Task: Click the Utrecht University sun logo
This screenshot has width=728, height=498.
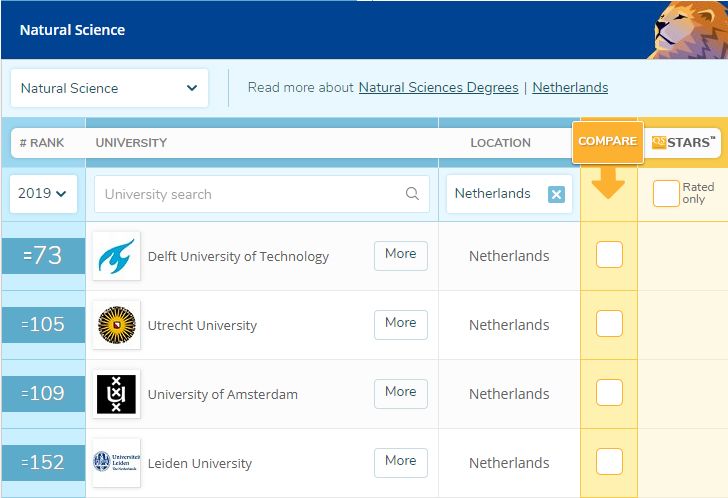Action: pyautogui.click(x=117, y=325)
